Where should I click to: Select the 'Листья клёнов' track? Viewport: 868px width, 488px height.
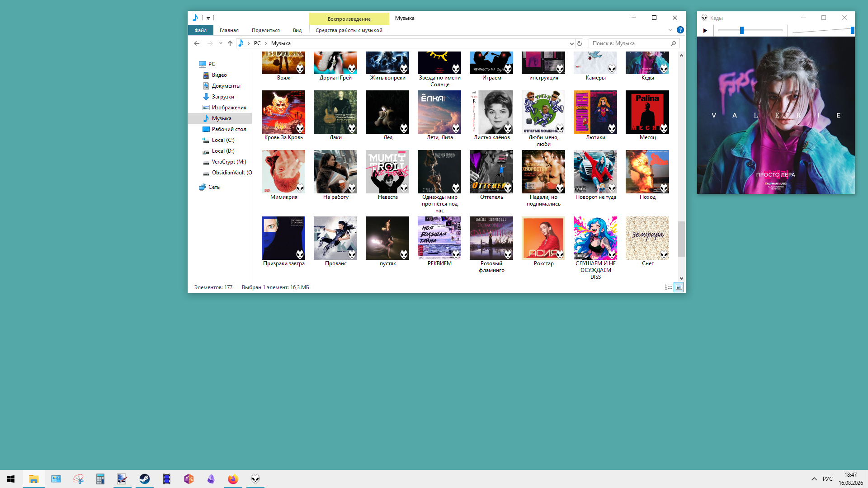pyautogui.click(x=491, y=116)
